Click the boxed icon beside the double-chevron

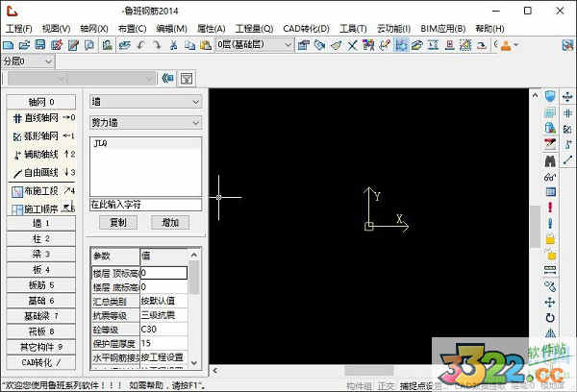[187, 79]
